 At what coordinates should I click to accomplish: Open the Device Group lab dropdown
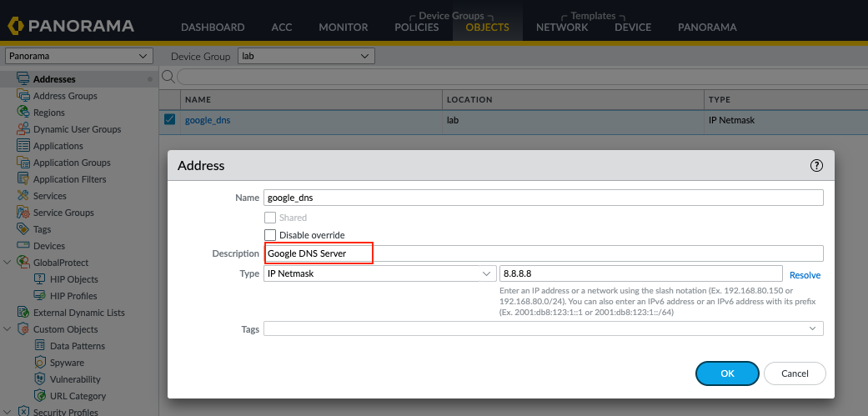[x=306, y=56]
